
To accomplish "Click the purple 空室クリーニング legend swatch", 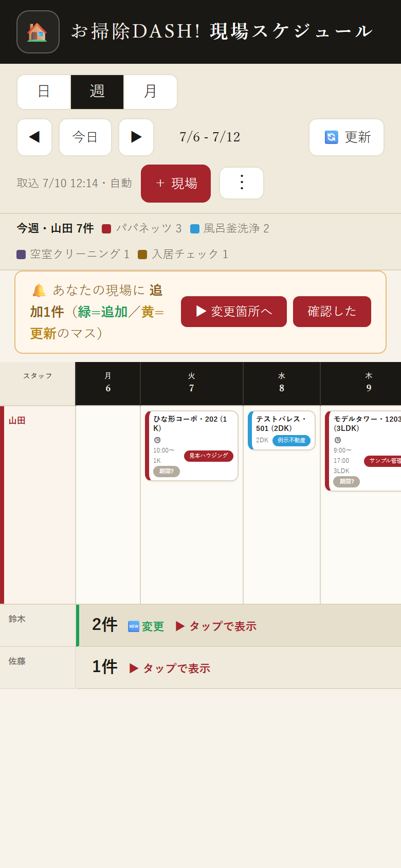I will [x=21, y=255].
